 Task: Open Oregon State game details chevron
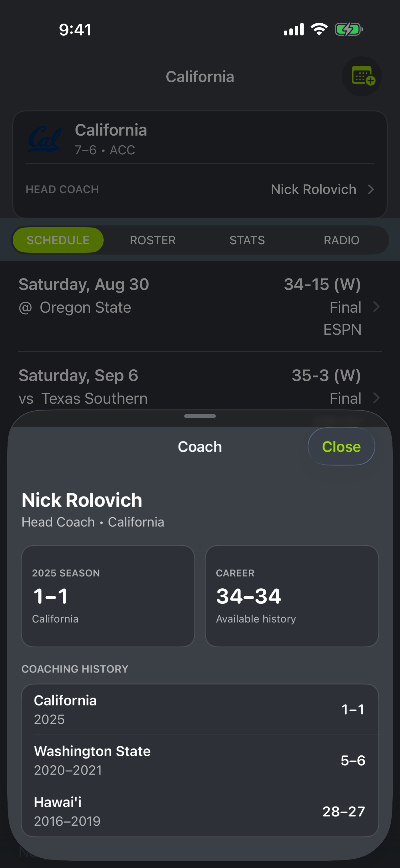(x=376, y=307)
